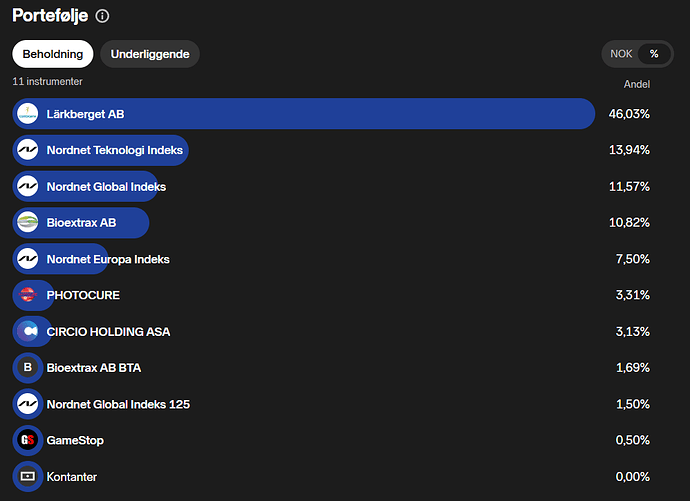Image resolution: width=690 pixels, height=501 pixels.
Task: Click the Andel column header
Action: click(x=636, y=85)
